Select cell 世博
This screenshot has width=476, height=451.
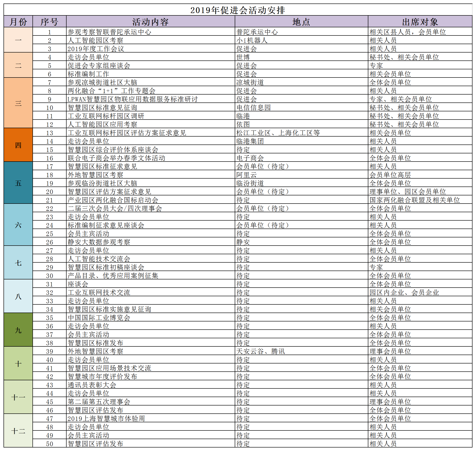(301, 57)
